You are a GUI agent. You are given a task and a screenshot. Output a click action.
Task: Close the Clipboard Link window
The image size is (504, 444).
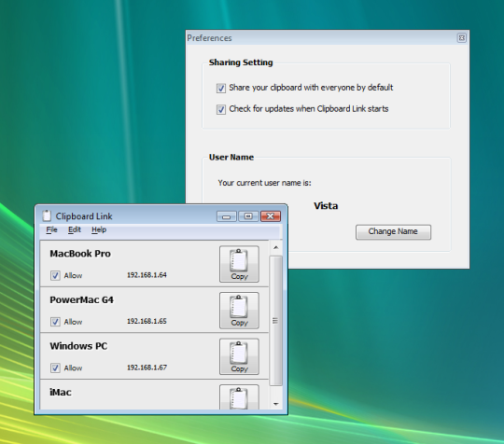271,216
